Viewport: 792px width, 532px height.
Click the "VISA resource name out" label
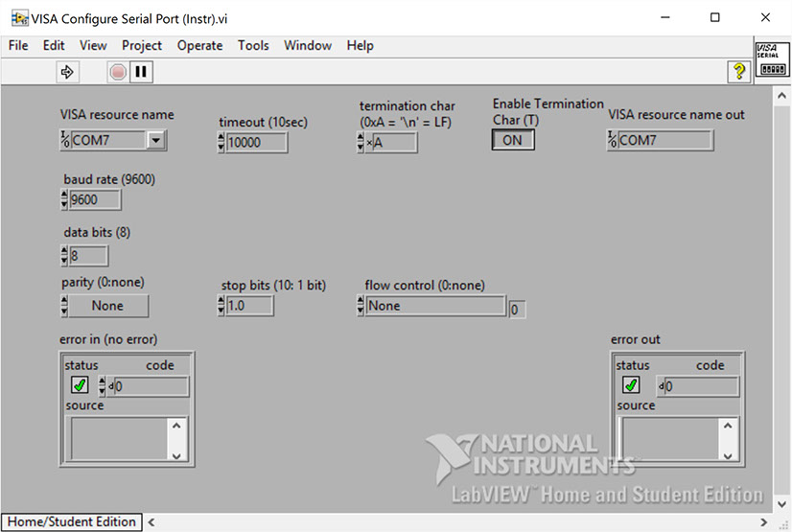tap(676, 115)
